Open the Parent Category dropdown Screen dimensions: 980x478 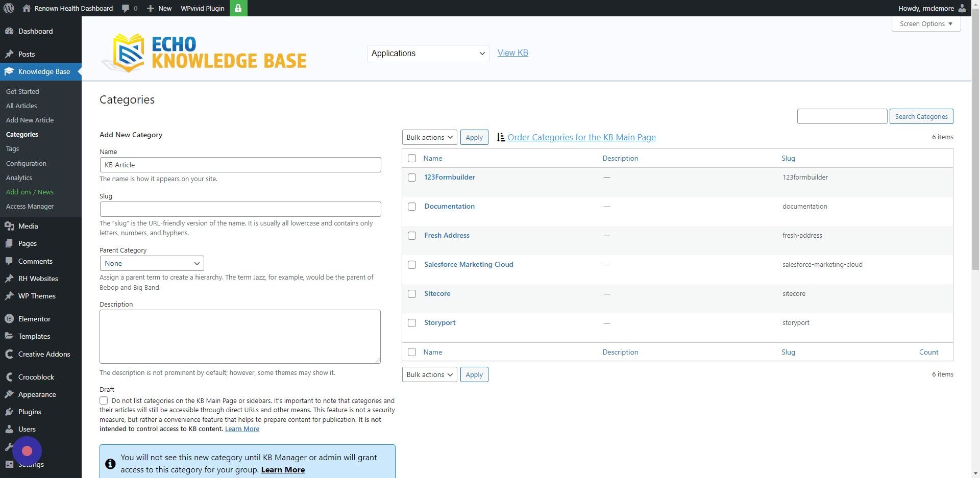pos(152,263)
